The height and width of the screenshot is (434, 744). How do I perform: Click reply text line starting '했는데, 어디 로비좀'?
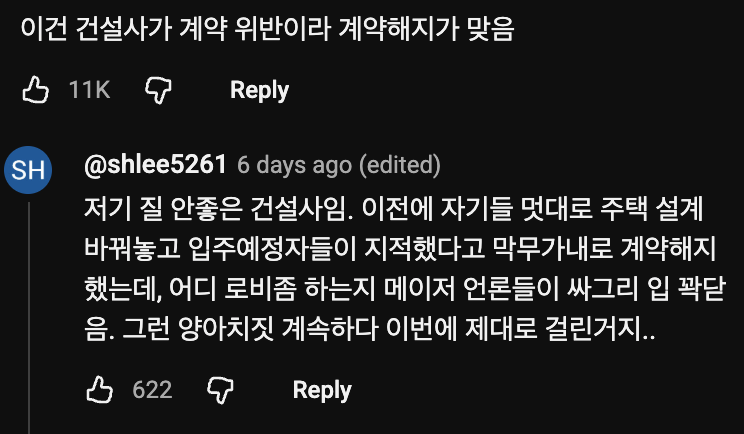coord(405,288)
